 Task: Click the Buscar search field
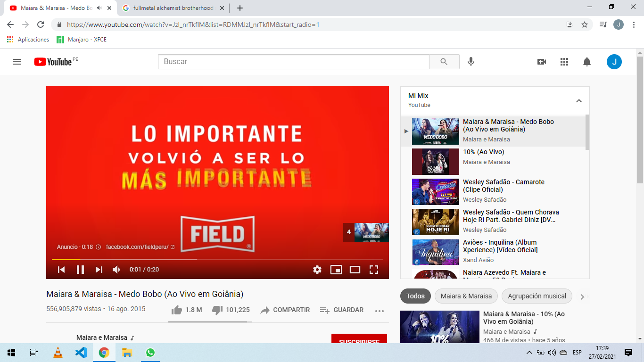294,62
